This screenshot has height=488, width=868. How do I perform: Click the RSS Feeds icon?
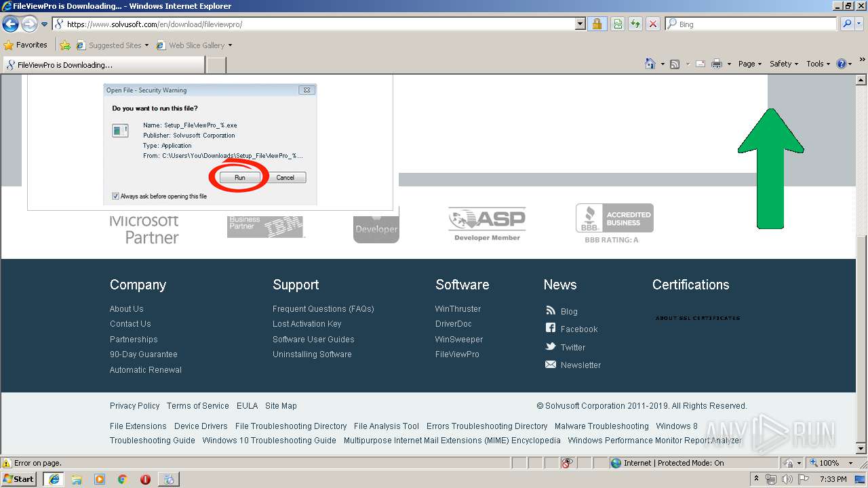(675, 64)
